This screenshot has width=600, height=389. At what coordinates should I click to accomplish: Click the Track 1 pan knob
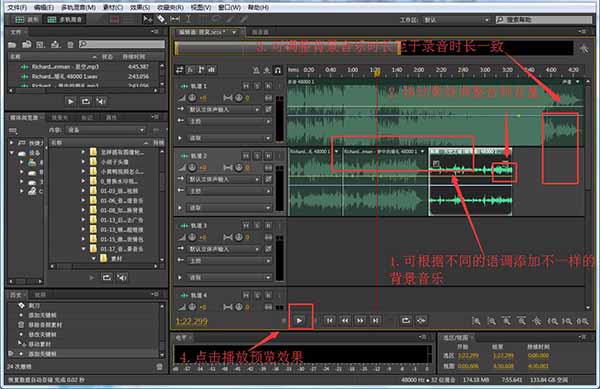[x=239, y=98]
